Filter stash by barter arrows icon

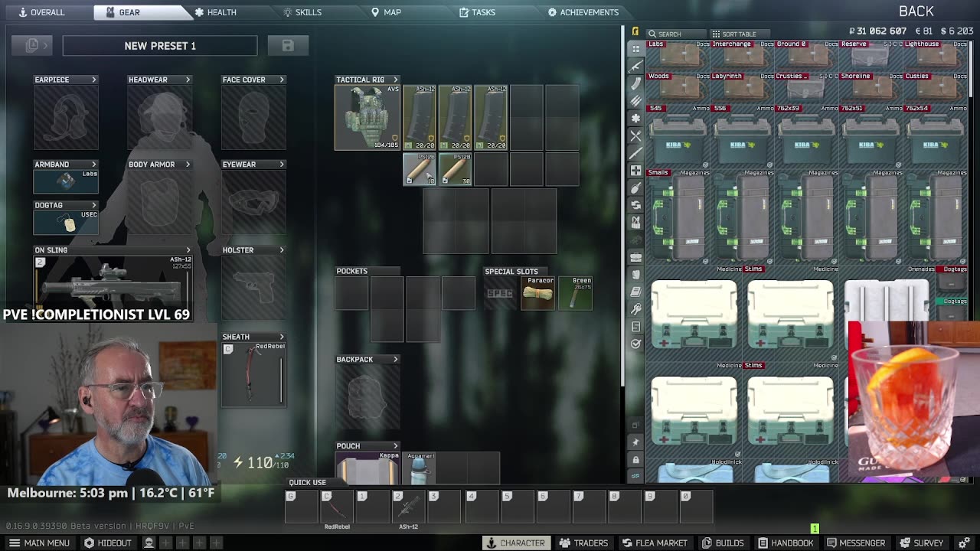click(635, 205)
